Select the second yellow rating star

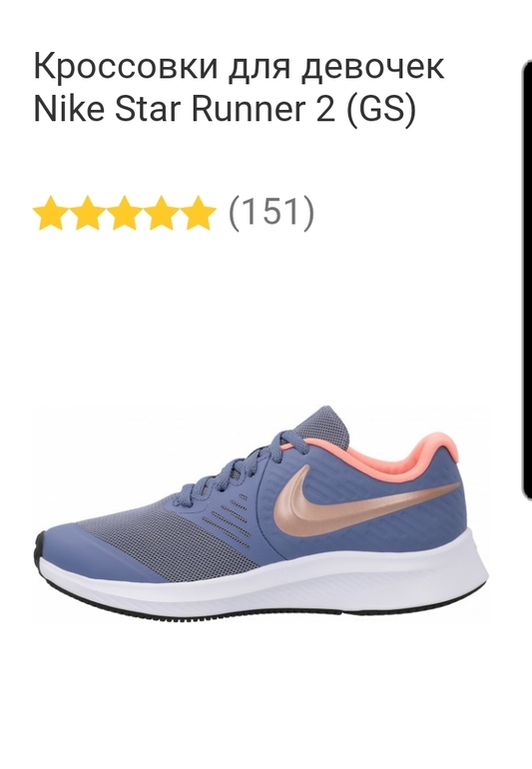(87, 213)
